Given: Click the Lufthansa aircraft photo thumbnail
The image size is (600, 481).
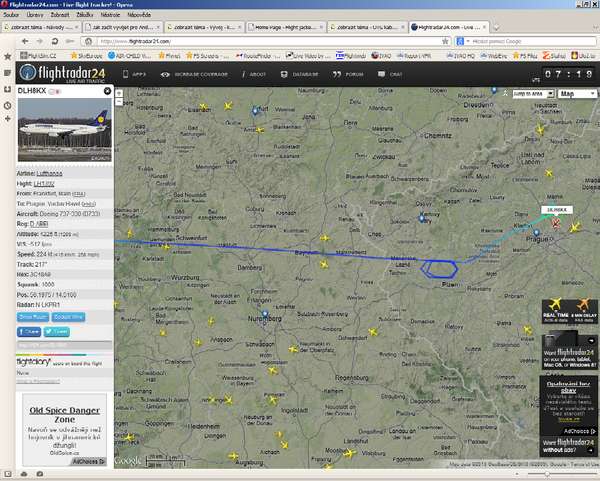Looking at the screenshot, I should pyautogui.click(x=65, y=130).
